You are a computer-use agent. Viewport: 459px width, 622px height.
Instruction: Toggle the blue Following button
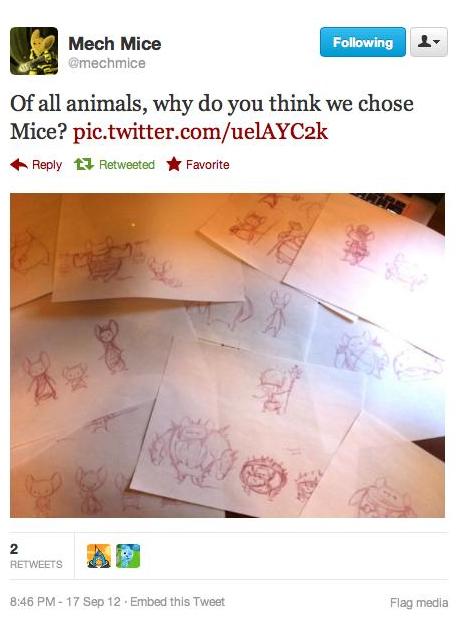point(363,42)
